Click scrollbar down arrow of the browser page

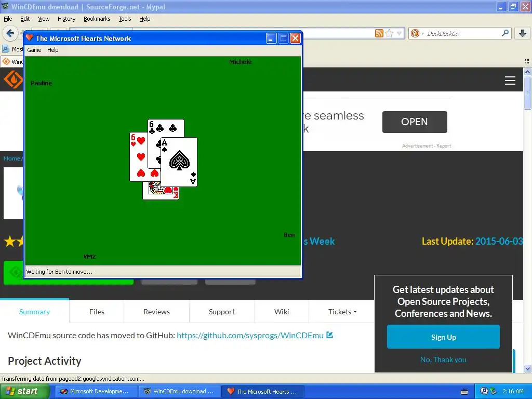click(527, 368)
